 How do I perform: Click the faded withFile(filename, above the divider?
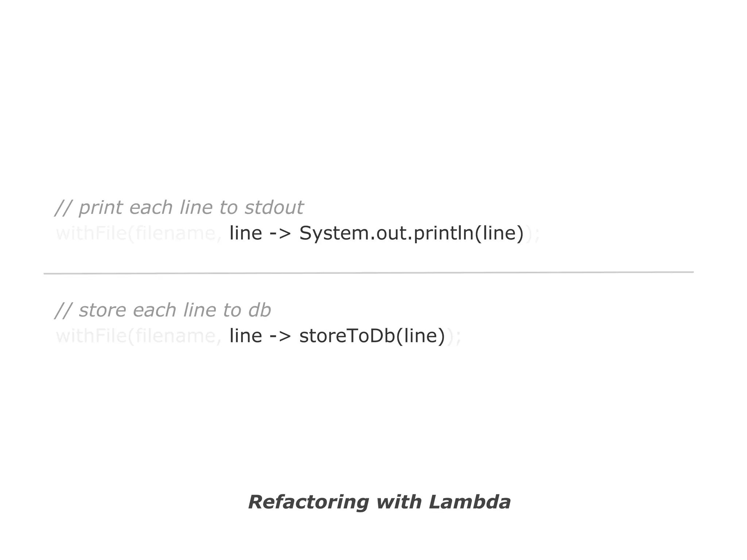pyautogui.click(x=139, y=233)
